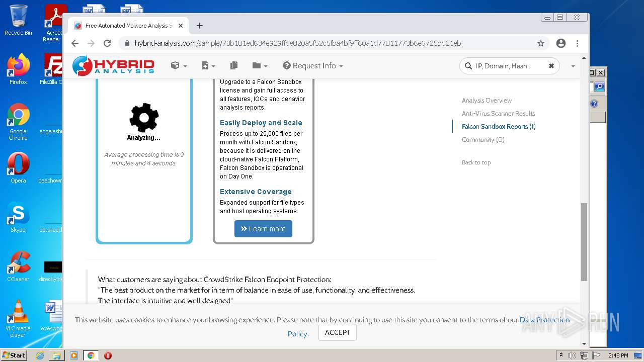Viewport: 644px width, 362px height.
Task: Click the page vertical scrollbar thumb
Action: pyautogui.click(x=584, y=241)
